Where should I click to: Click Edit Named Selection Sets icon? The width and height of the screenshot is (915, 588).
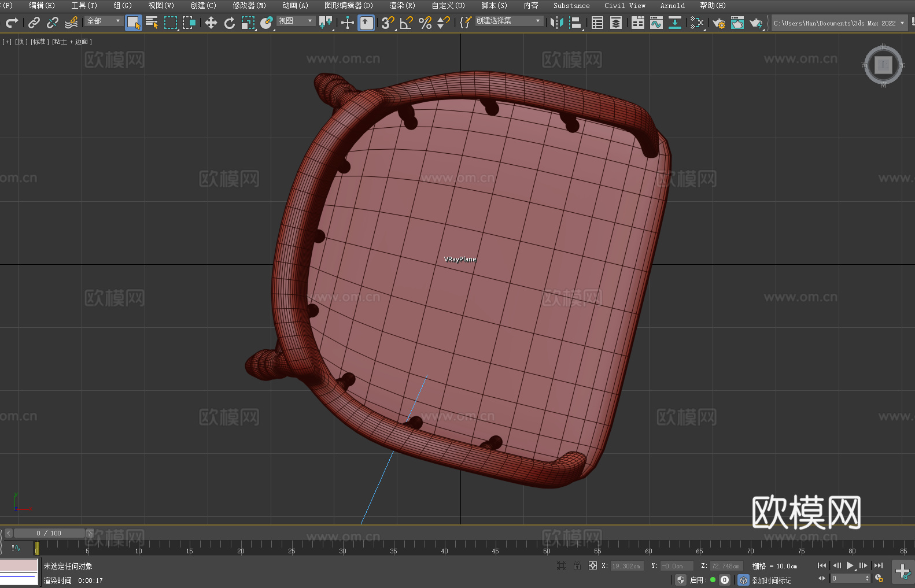(x=466, y=23)
